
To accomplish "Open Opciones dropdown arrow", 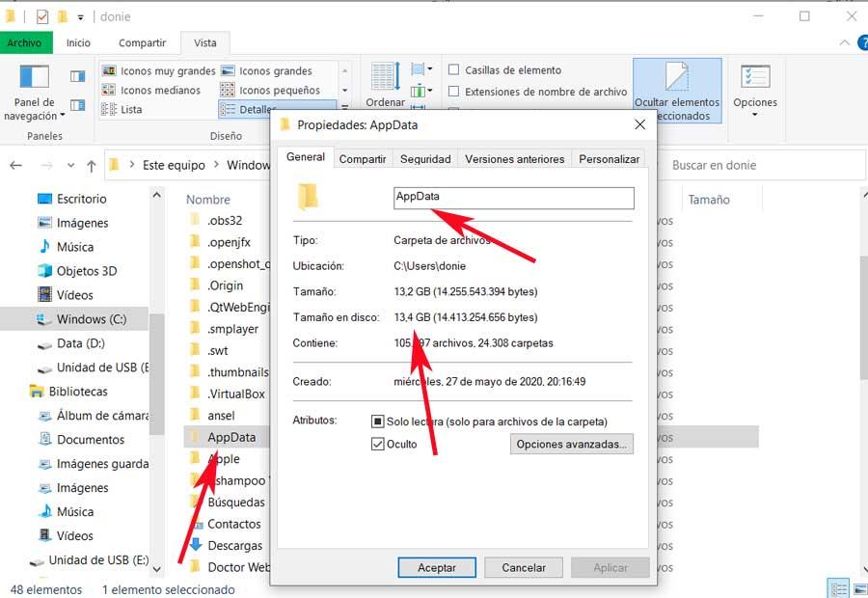I will pos(755,115).
